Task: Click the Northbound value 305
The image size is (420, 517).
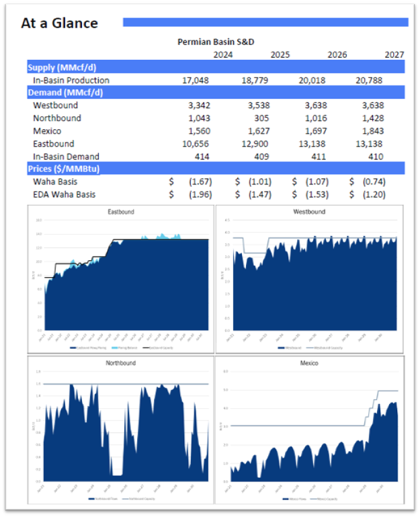Action: click(261, 118)
